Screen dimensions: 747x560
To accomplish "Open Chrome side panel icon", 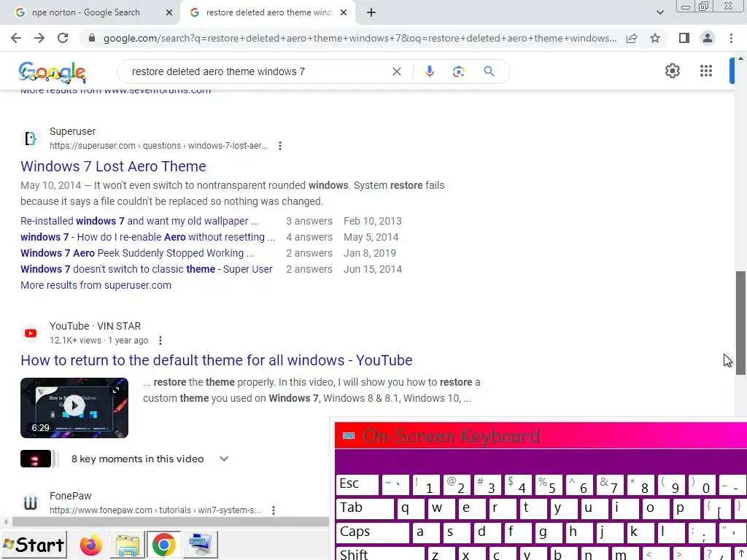I will [684, 38].
